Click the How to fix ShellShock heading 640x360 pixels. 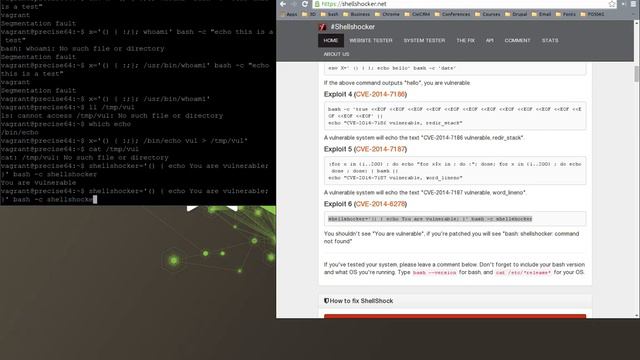tap(361, 301)
